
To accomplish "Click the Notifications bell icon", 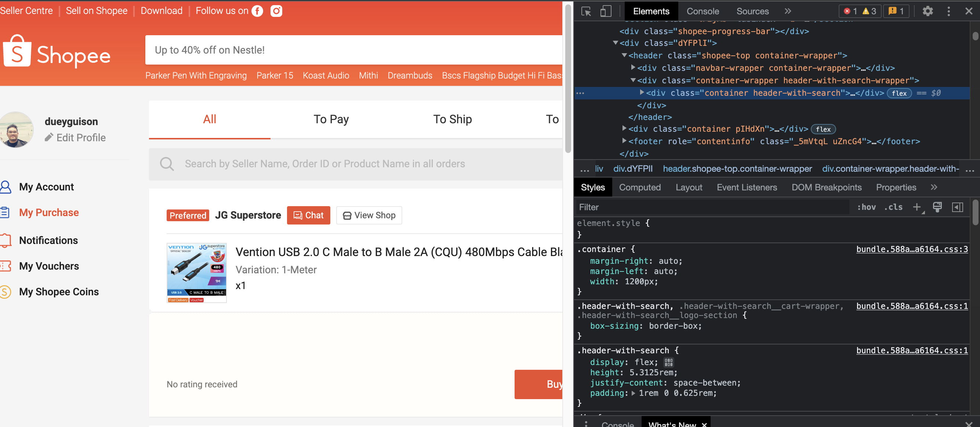I will [6, 240].
